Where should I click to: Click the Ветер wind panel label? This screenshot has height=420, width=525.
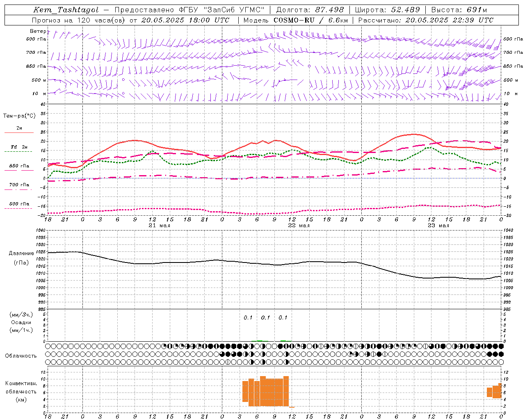[x=38, y=31]
